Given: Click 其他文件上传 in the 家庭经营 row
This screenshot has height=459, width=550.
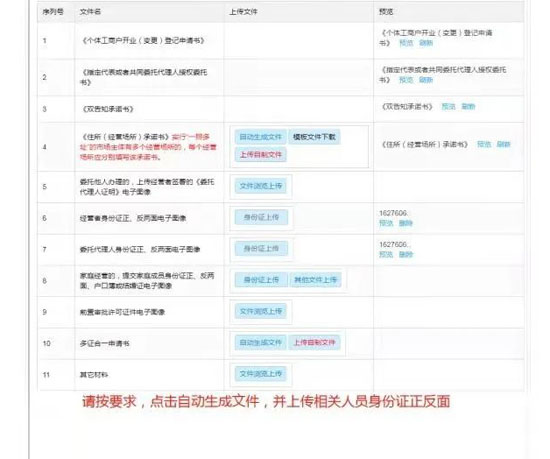Looking at the screenshot, I should (x=315, y=280).
